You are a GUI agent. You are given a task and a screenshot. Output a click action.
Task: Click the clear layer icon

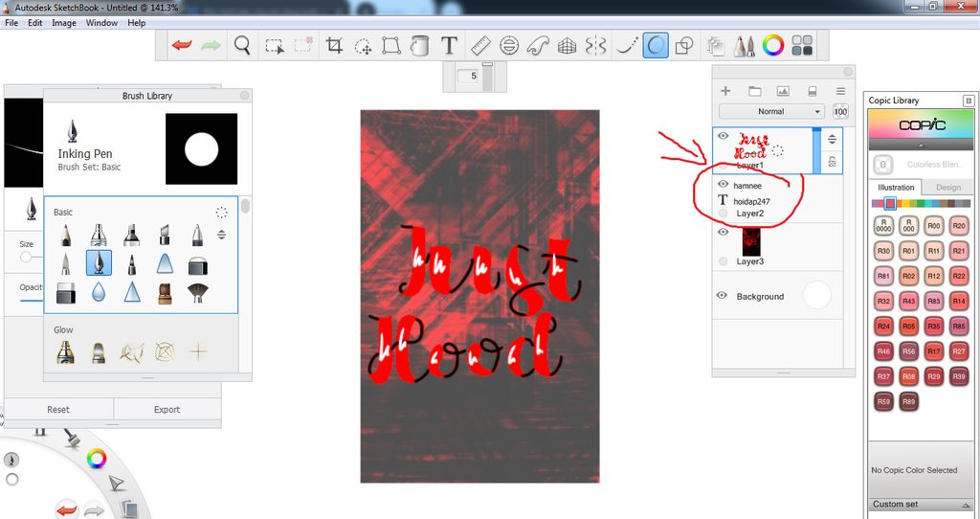coord(813,91)
